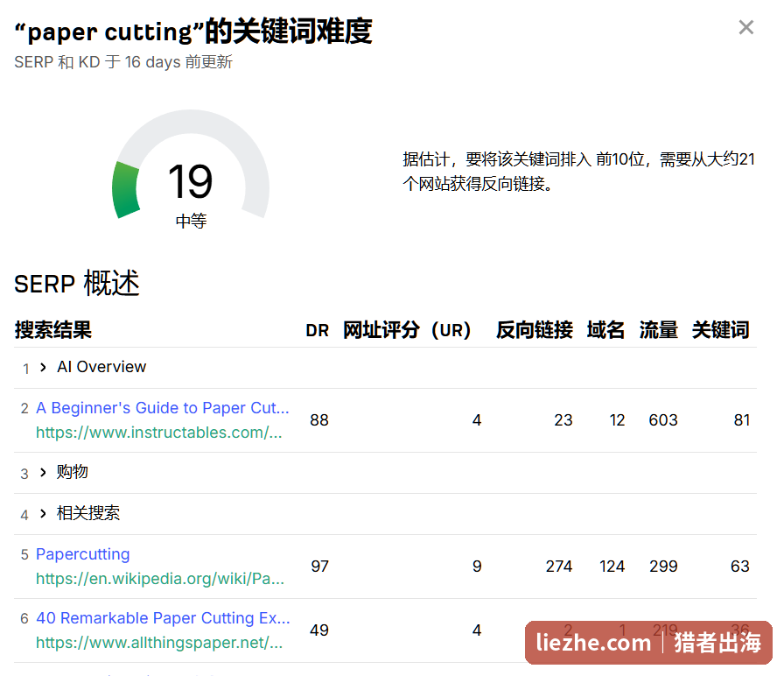Click the 反向链接 column header
The width and height of the screenshot is (784, 676).
[x=535, y=330]
